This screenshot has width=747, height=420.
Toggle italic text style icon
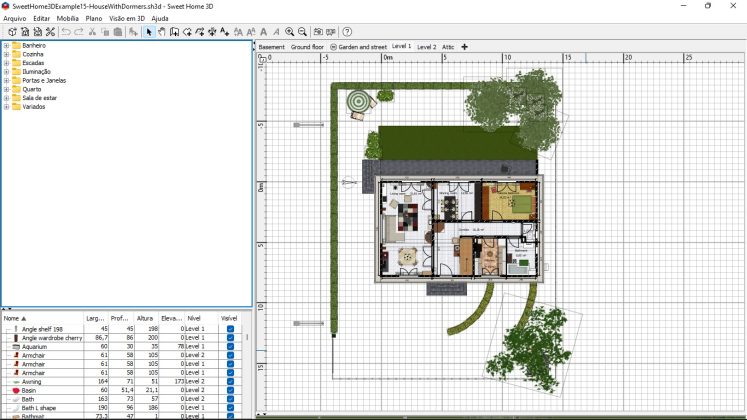[276, 32]
